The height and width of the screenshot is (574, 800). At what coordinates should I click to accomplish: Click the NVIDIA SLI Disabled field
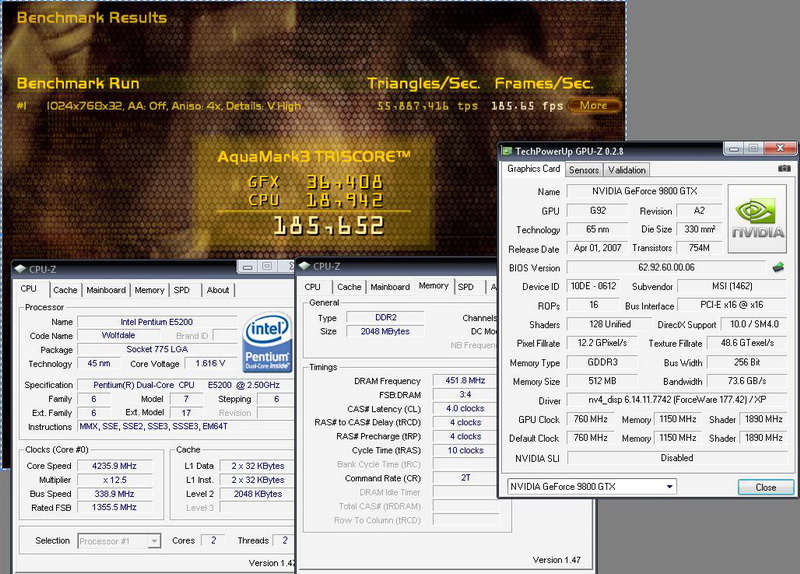click(x=677, y=458)
